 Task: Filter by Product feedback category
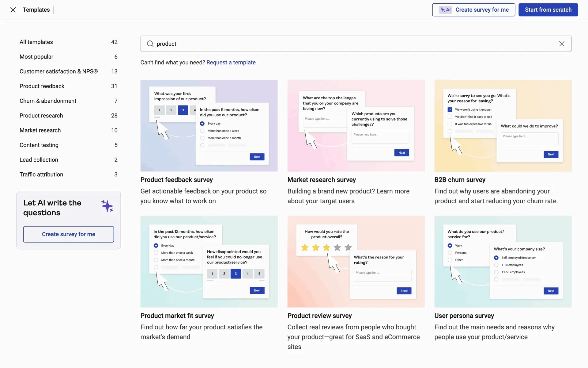tap(42, 86)
